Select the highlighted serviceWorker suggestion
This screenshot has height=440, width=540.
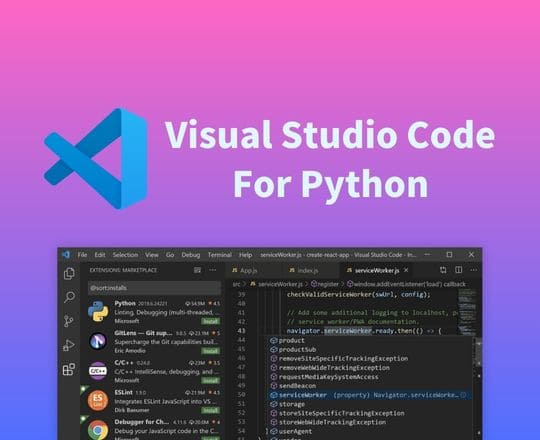370,395
